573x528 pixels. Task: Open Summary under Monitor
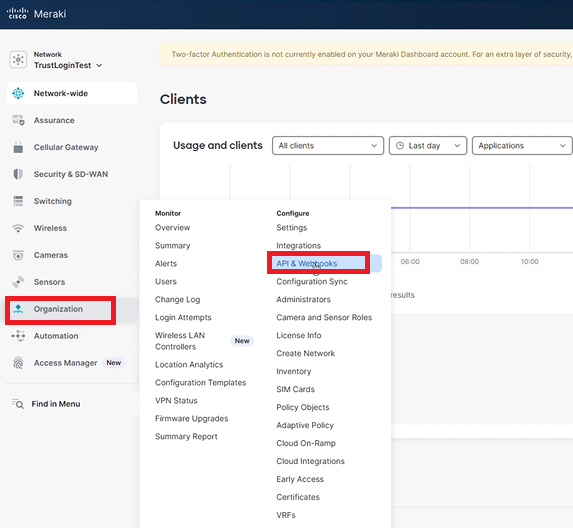(x=172, y=246)
